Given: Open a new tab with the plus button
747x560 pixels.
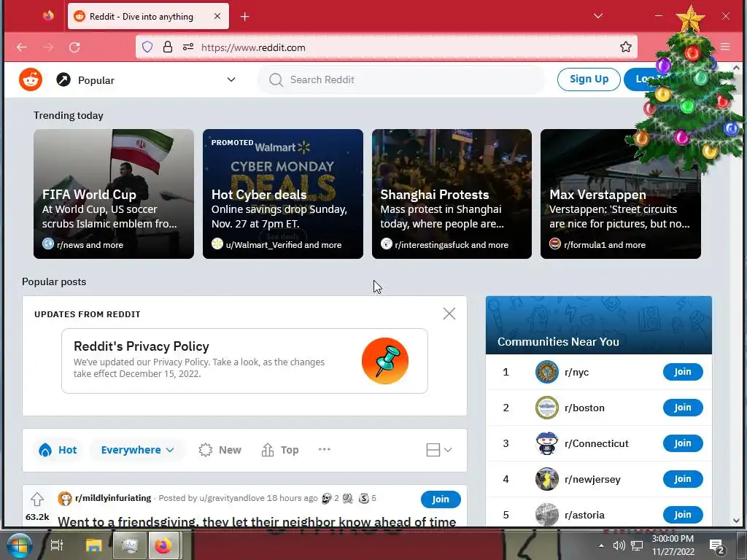Looking at the screenshot, I should click(x=245, y=17).
